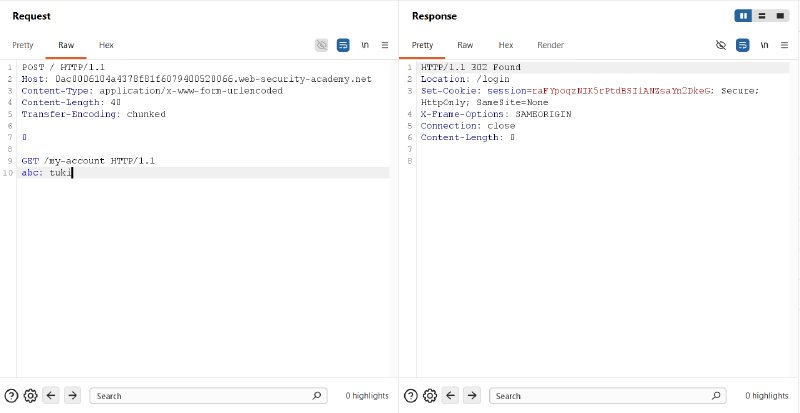This screenshot has height=413, width=800.
Task: Select the Response Pretty tab
Action: pyautogui.click(x=422, y=45)
